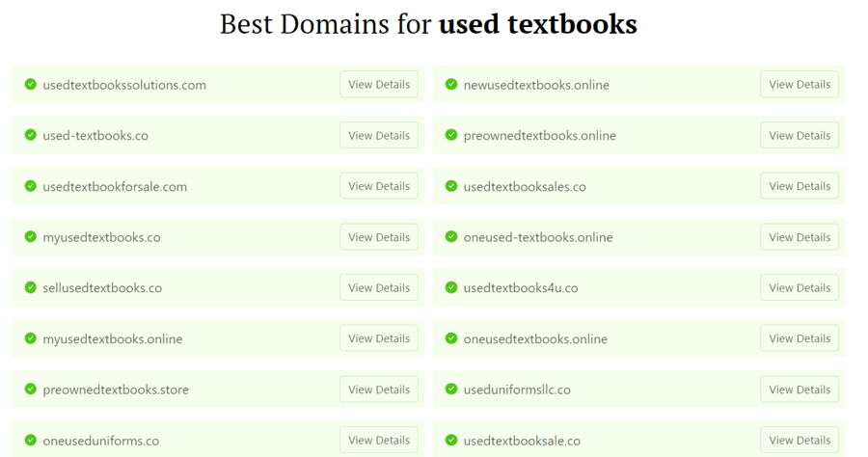Select the usedtextbookssolutions.com domain name

(x=124, y=85)
